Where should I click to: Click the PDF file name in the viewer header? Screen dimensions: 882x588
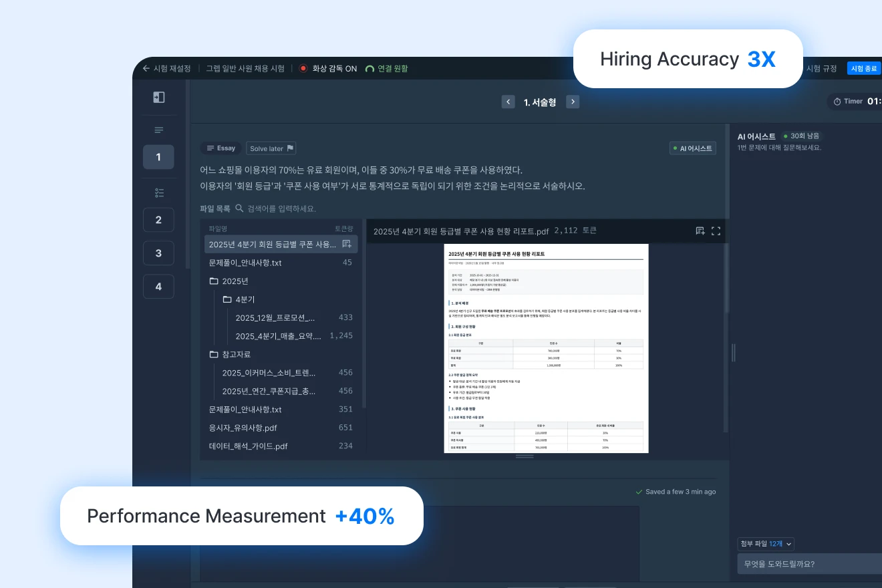click(x=461, y=231)
